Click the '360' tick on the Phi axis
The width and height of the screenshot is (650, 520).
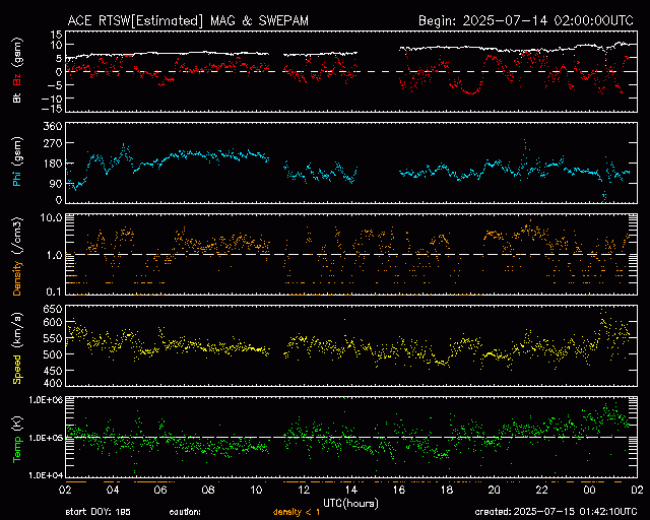(x=53, y=126)
